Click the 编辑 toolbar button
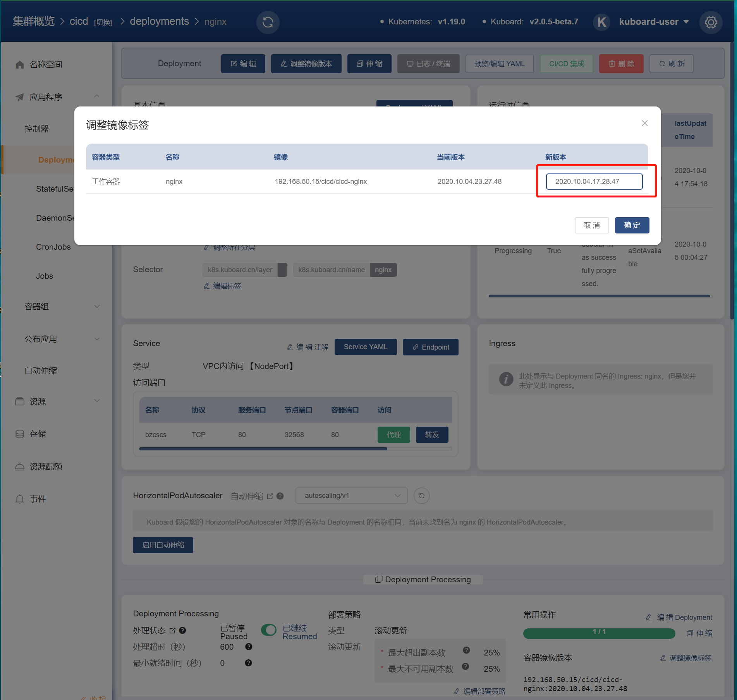Image resolution: width=737 pixels, height=700 pixels. 243,63
